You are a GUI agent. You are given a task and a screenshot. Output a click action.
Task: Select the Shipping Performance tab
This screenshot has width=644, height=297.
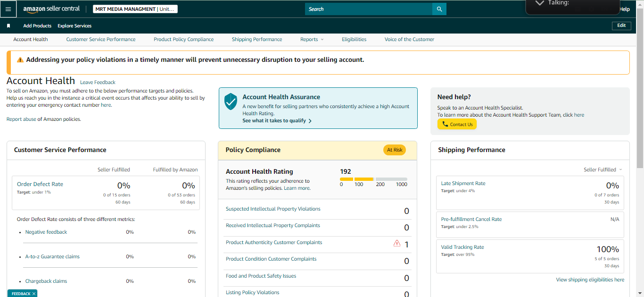257,39
